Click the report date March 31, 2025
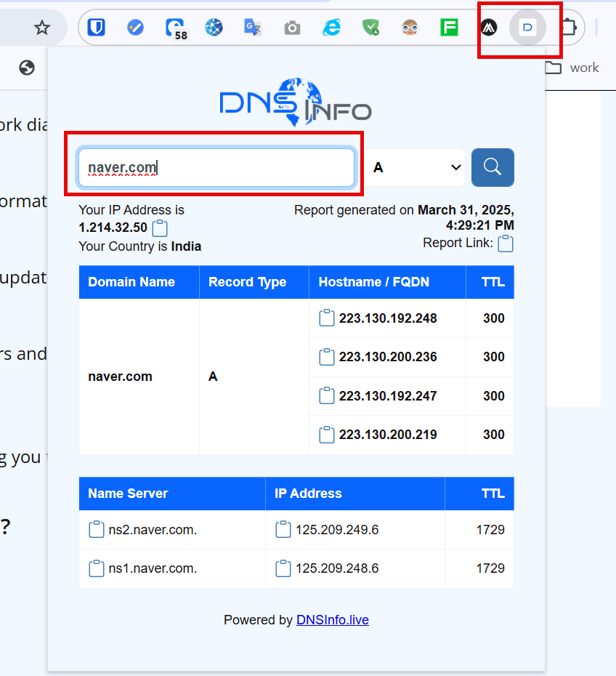This screenshot has height=676, width=616. (x=466, y=210)
